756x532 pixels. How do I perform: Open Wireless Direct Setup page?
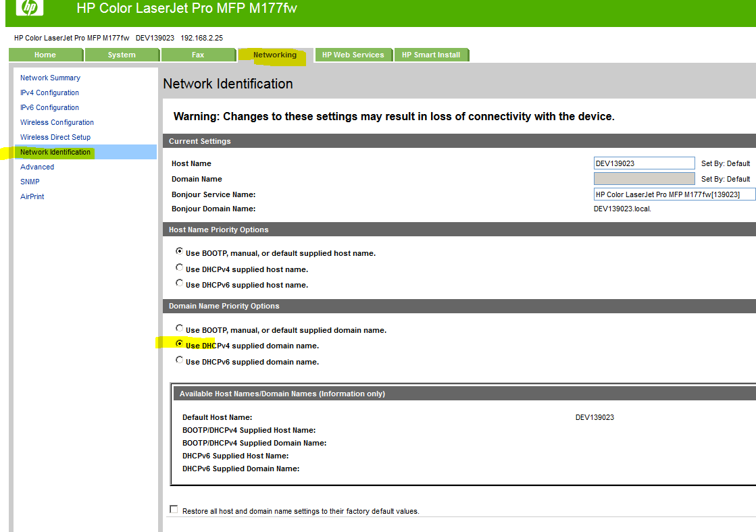55,137
